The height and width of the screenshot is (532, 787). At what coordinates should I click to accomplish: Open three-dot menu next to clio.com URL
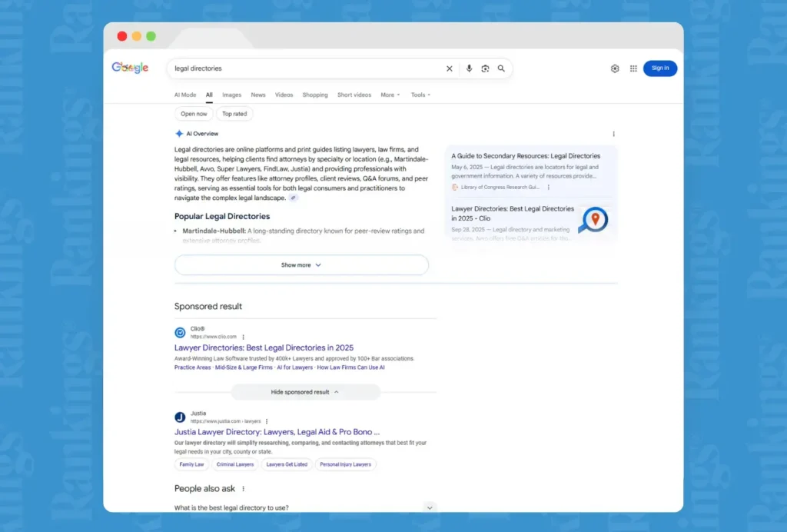coord(243,337)
